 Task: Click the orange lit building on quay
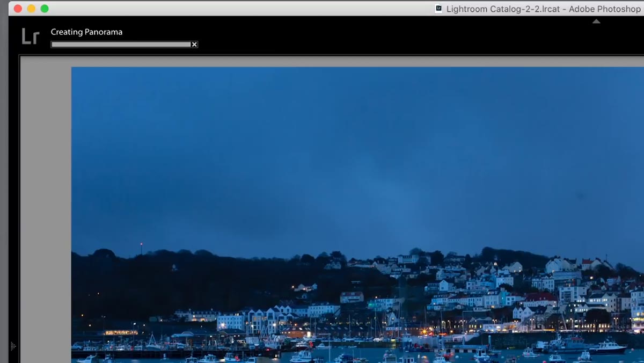[121, 332]
